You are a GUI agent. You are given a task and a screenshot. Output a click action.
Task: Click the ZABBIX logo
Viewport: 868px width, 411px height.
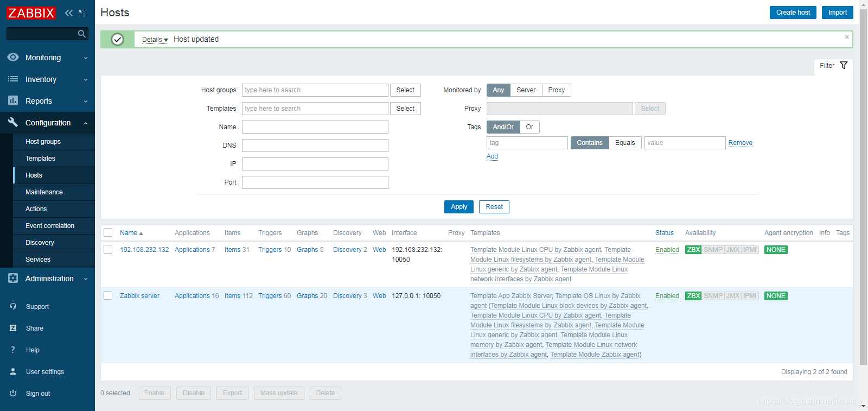tap(31, 13)
